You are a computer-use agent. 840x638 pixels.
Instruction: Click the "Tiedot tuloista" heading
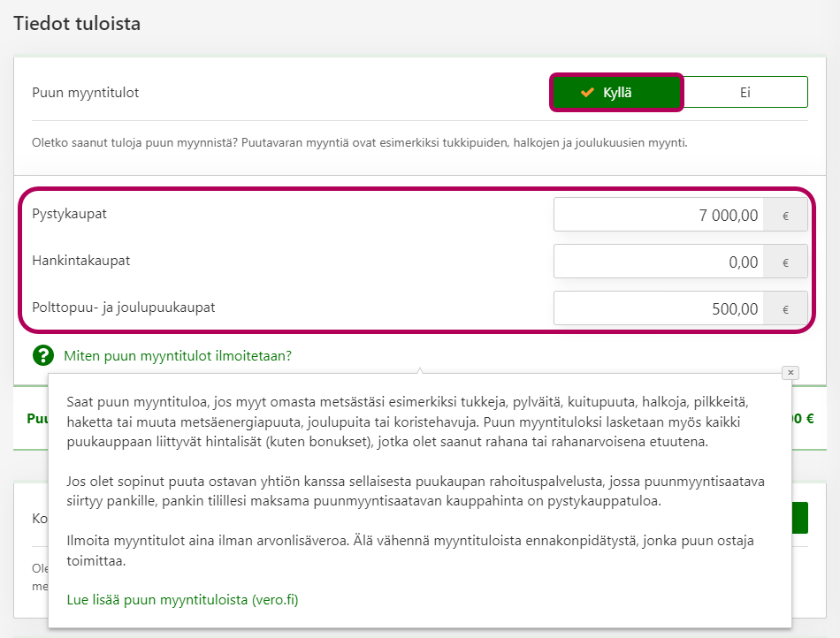(77, 23)
